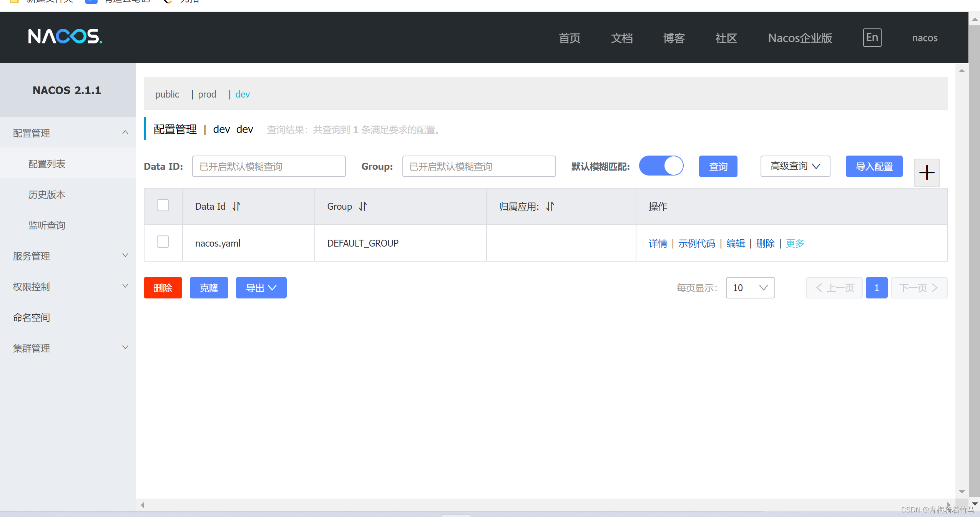The image size is (980, 517).
Task: Sort by 归属应用 column arrows
Action: [550, 206]
